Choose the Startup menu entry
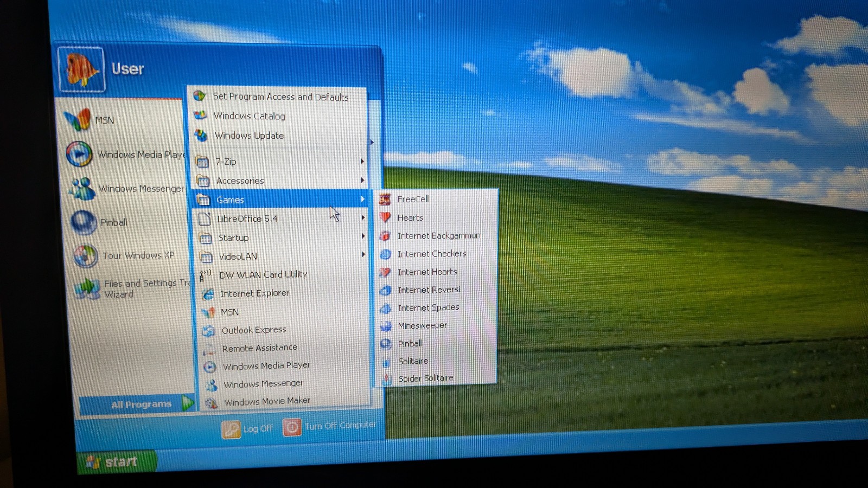This screenshot has width=868, height=488. click(282, 237)
